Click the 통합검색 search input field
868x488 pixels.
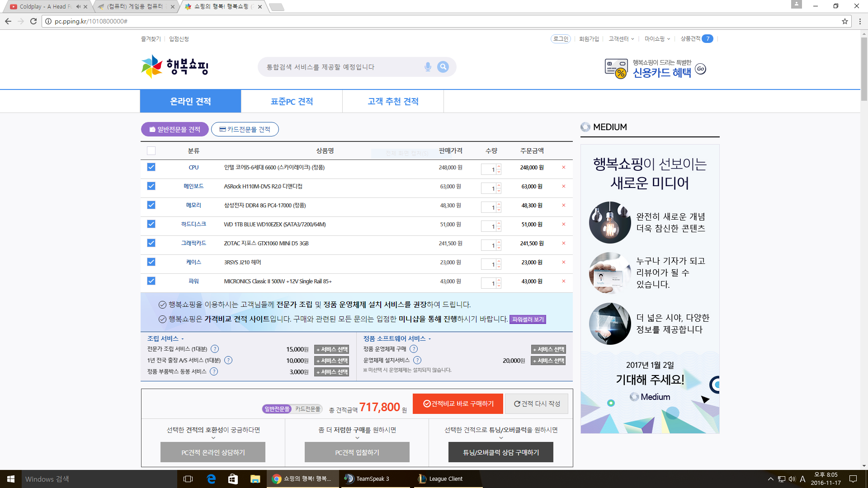[x=339, y=67]
